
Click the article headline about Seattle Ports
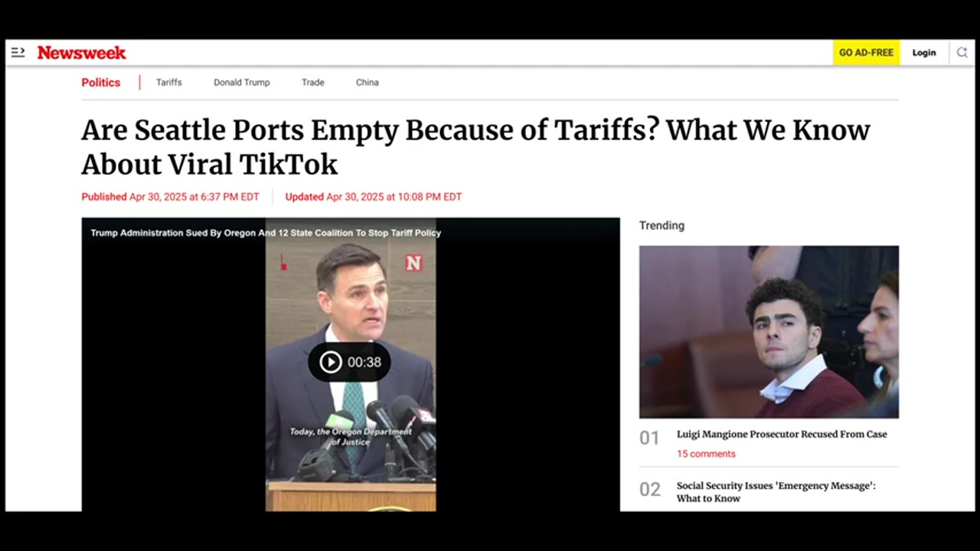pos(475,147)
